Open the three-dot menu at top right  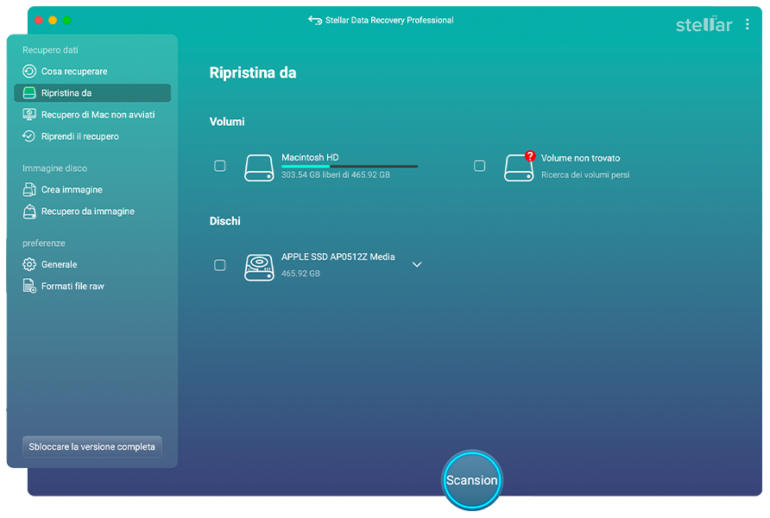(747, 24)
